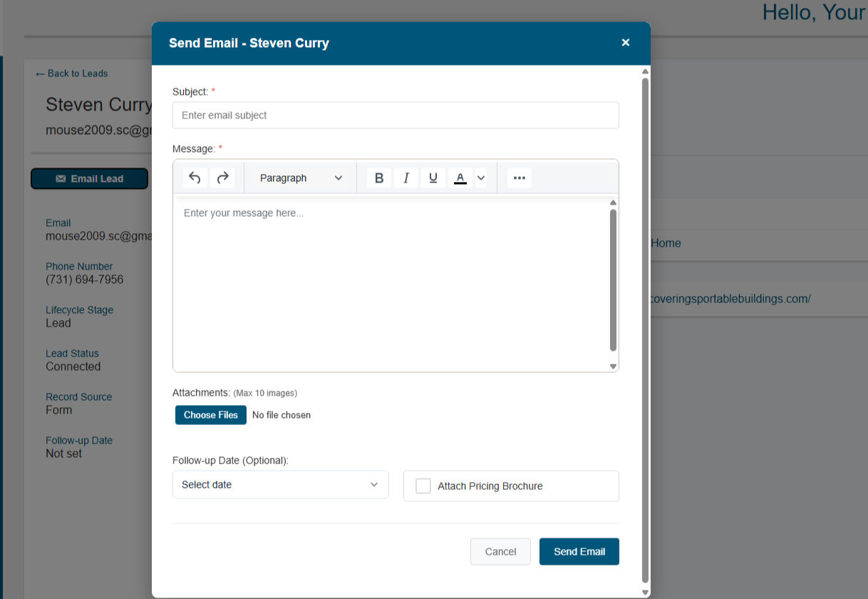Screen dimensions: 868x599
Task: Toggle underline formatting
Action: point(433,178)
